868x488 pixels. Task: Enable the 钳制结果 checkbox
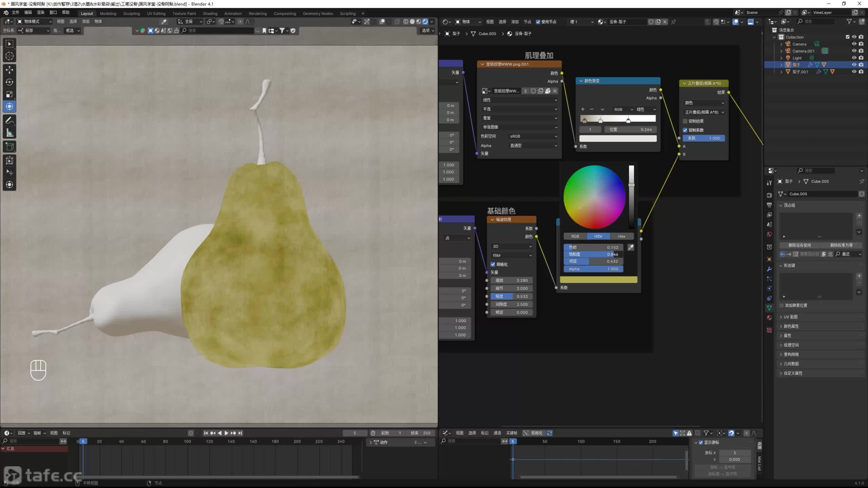click(x=685, y=121)
